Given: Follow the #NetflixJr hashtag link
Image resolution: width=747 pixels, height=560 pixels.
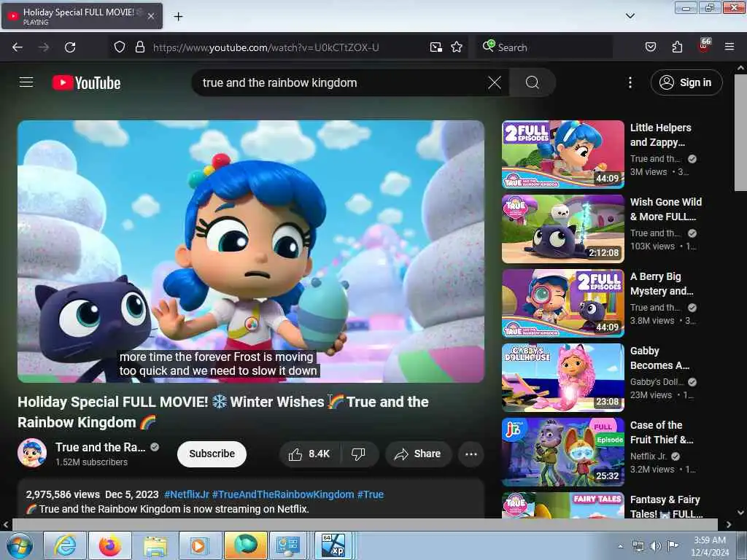Looking at the screenshot, I should click(187, 494).
